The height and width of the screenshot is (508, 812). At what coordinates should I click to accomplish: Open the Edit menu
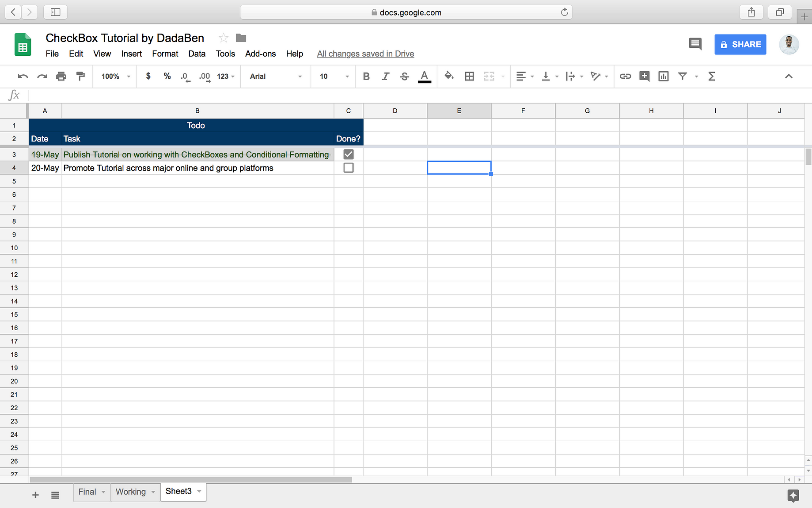(76, 53)
